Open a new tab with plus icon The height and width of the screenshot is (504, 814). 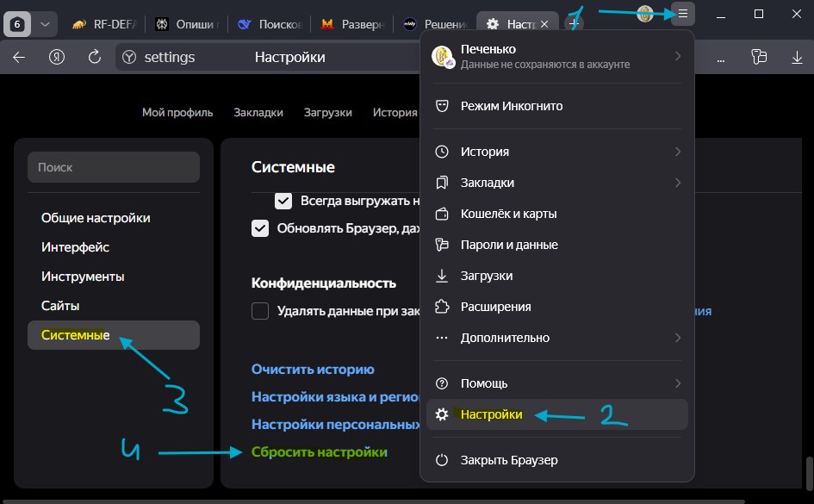[573, 24]
